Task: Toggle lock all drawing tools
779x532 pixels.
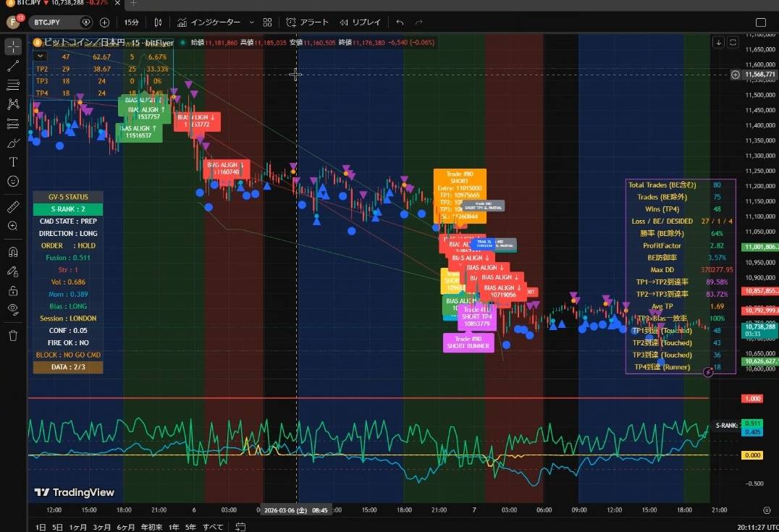Action: click(13, 290)
